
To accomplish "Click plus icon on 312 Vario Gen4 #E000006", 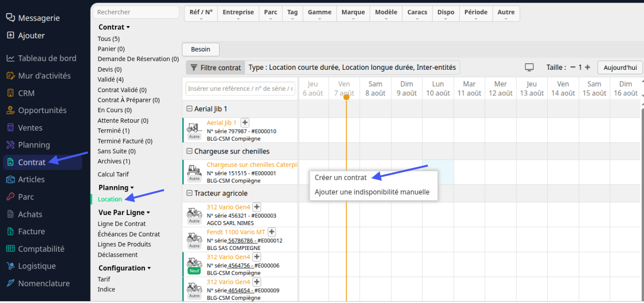I will (256, 257).
